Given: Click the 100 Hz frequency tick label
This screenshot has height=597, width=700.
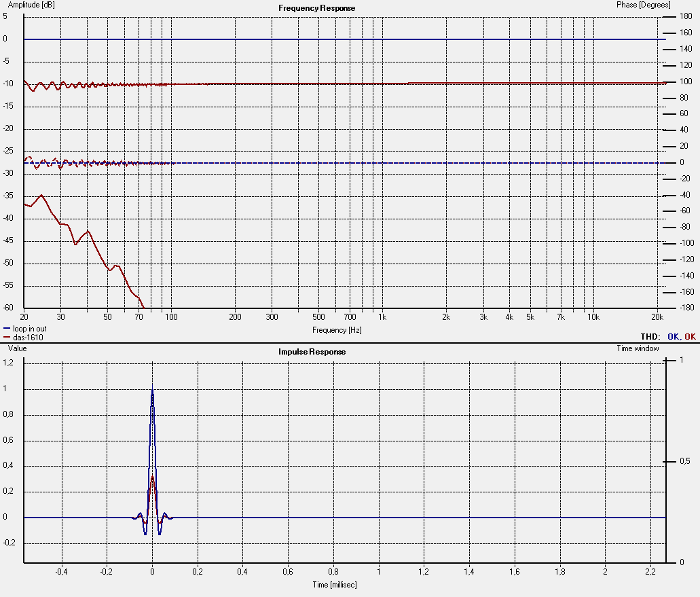Looking at the screenshot, I should pos(171,317).
